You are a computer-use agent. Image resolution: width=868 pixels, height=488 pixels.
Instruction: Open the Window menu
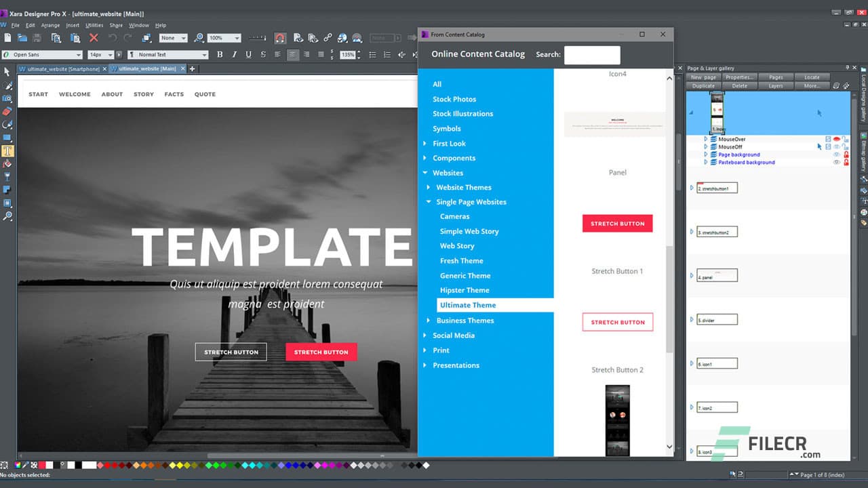(x=138, y=24)
